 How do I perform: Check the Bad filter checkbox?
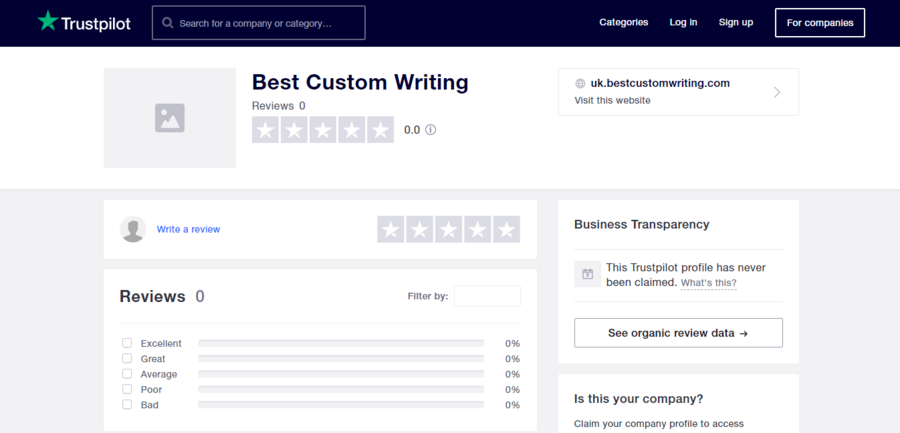pos(127,404)
